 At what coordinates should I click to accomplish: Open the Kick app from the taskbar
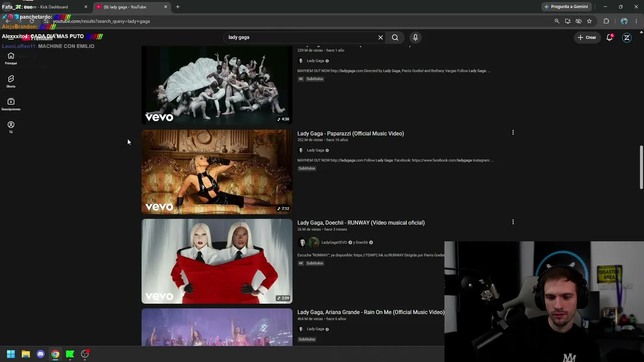(70, 354)
